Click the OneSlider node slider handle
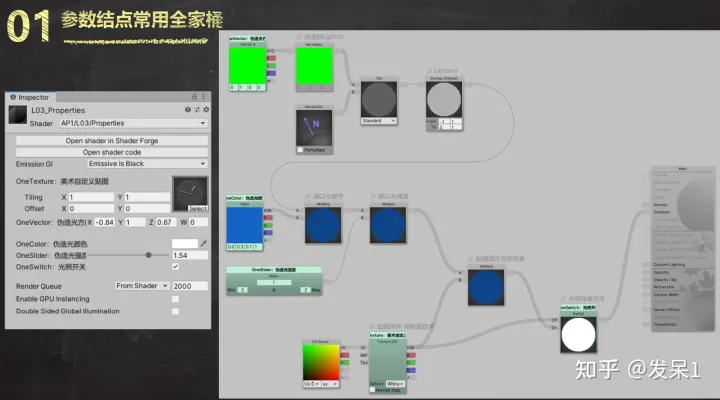 click(274, 290)
